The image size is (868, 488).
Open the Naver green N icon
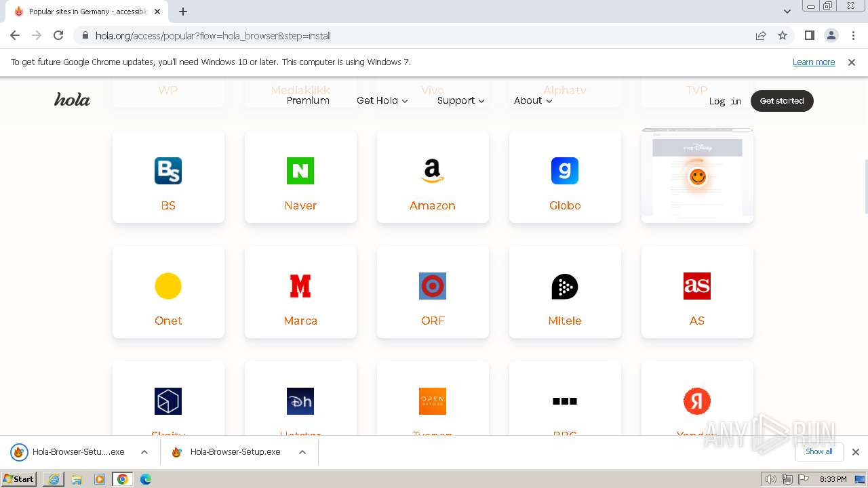tap(300, 171)
